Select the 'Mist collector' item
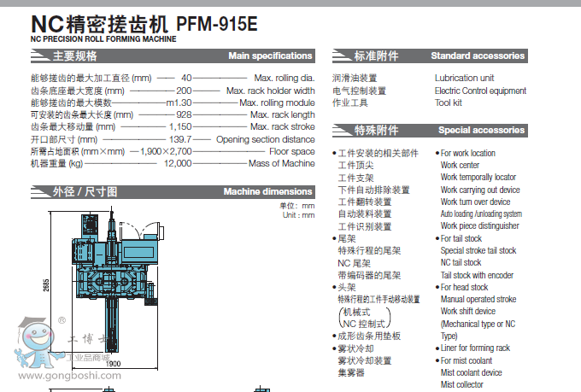 (462, 384)
